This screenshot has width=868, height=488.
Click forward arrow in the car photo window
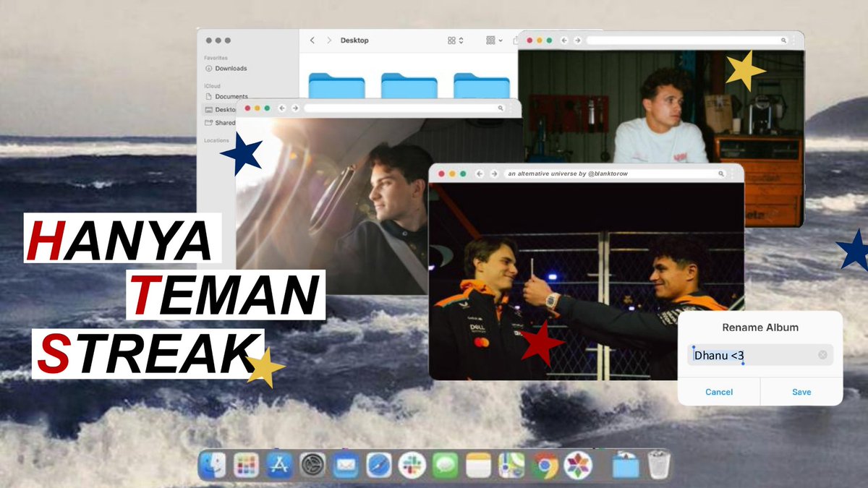(x=295, y=108)
